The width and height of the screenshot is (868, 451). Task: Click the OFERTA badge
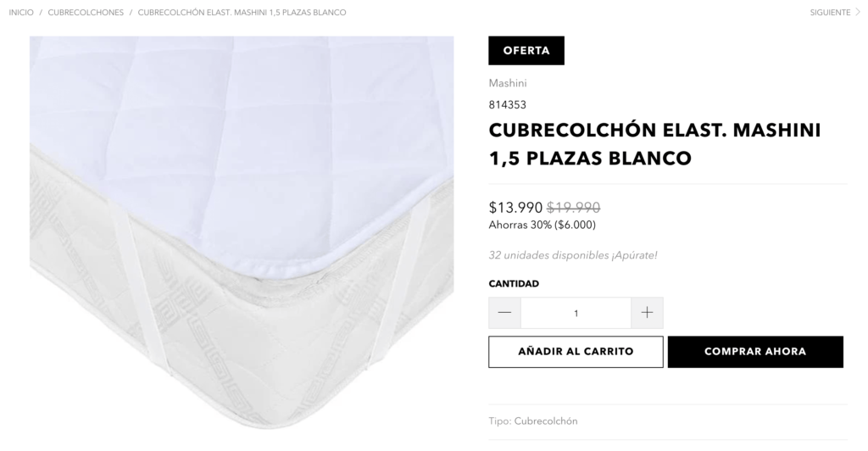coord(526,50)
